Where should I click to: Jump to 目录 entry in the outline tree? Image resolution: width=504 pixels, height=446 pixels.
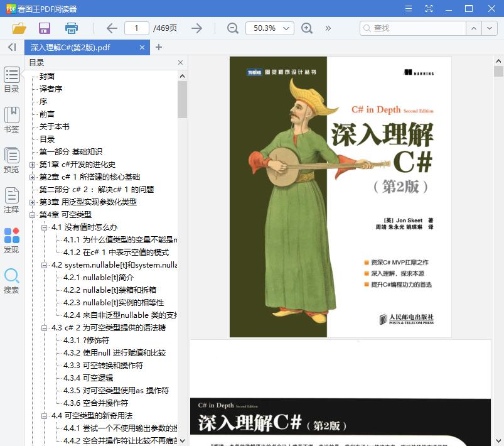click(x=47, y=139)
